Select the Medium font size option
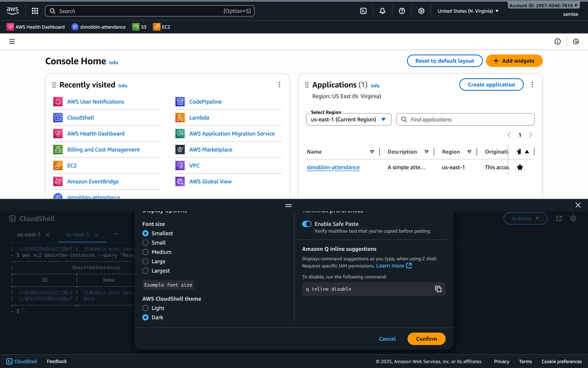 (x=145, y=252)
